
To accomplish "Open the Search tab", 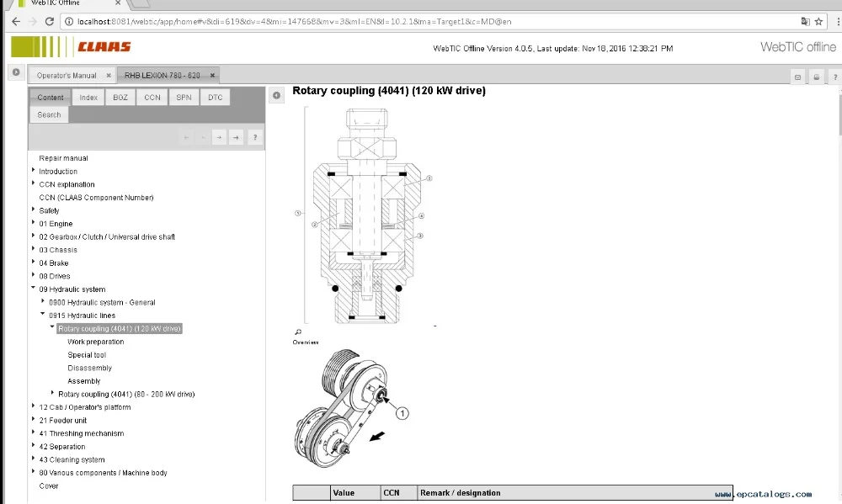I will coord(49,114).
